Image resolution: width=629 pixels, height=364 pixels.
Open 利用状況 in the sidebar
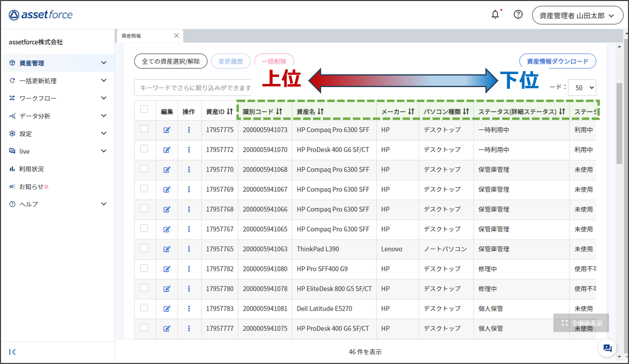pyautogui.click(x=31, y=169)
